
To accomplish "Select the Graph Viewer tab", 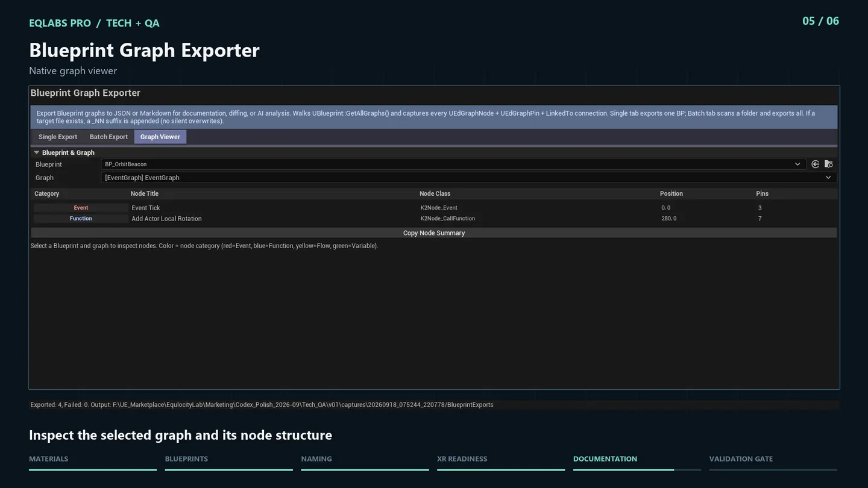I will coord(160,137).
